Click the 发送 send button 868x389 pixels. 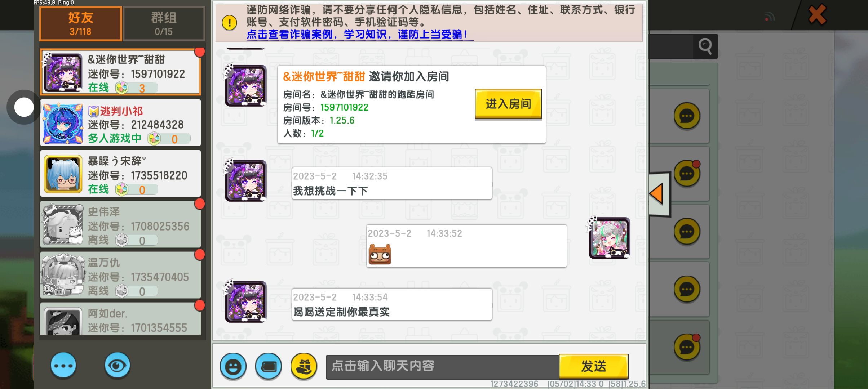594,366
